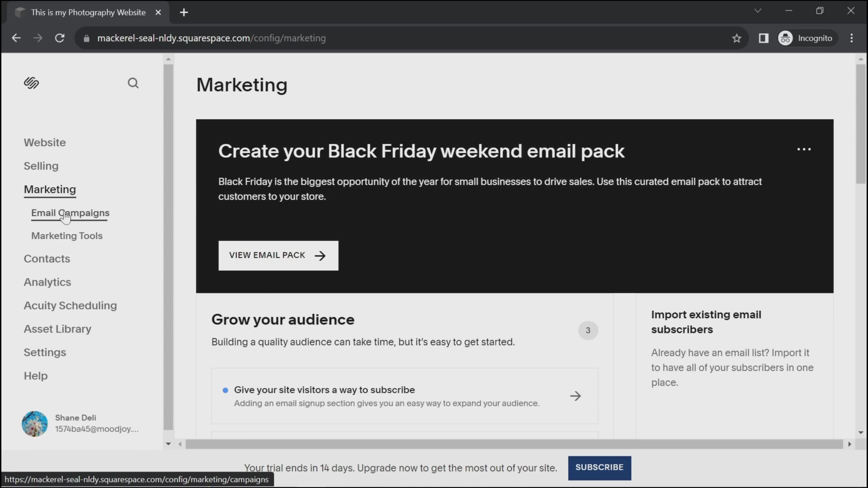Open Marketing Tools submenu
Screen dimensions: 868x488
tap(67, 236)
